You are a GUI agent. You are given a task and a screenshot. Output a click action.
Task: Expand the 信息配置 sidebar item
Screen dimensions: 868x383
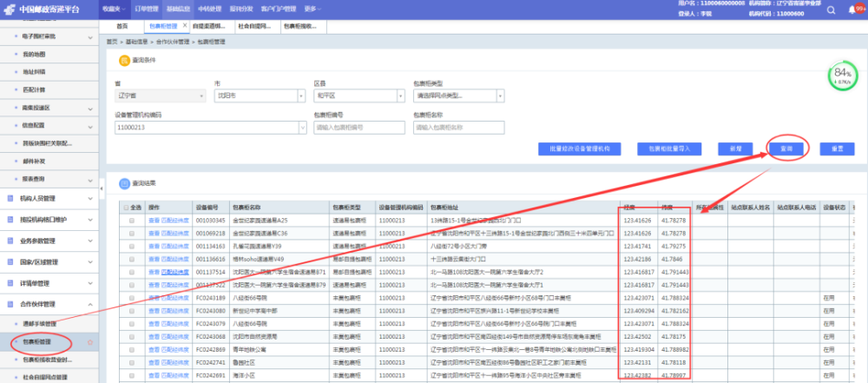(90, 126)
